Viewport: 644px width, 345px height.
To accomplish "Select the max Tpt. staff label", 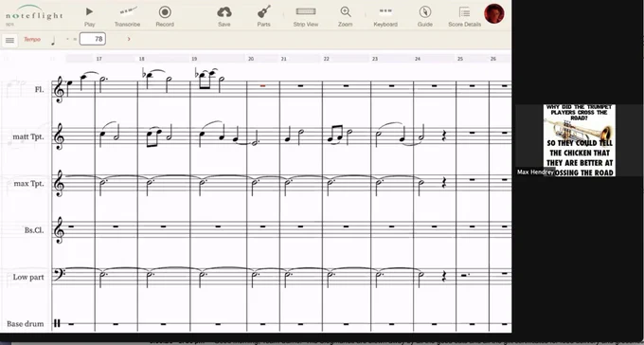I will coord(28,184).
